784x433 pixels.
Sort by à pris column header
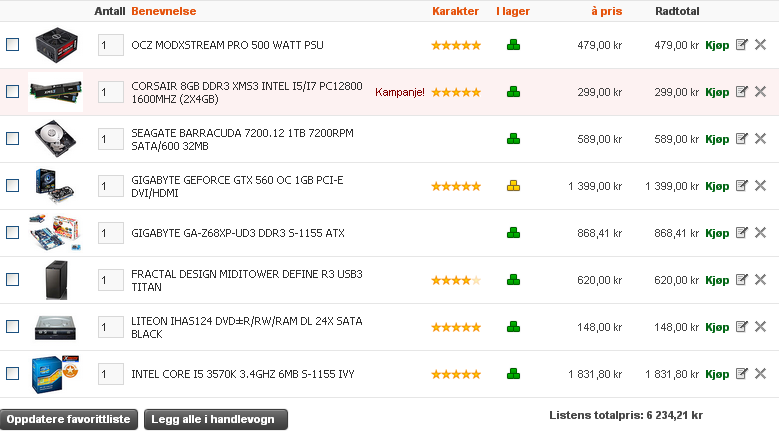pyautogui.click(x=606, y=11)
